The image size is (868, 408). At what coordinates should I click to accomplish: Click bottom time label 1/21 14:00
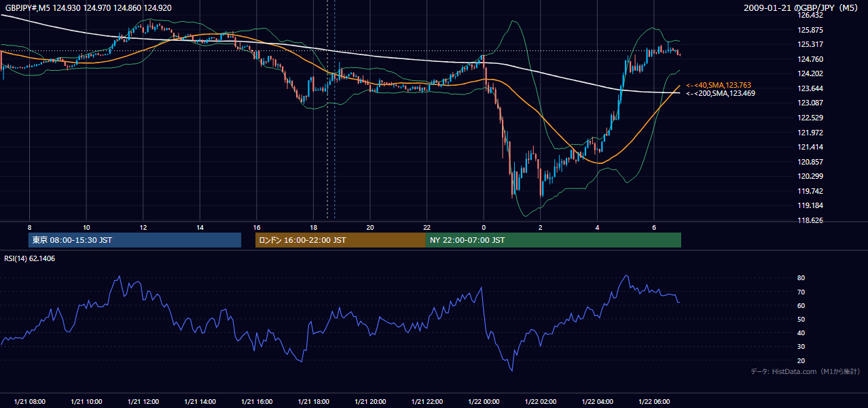coord(200,402)
